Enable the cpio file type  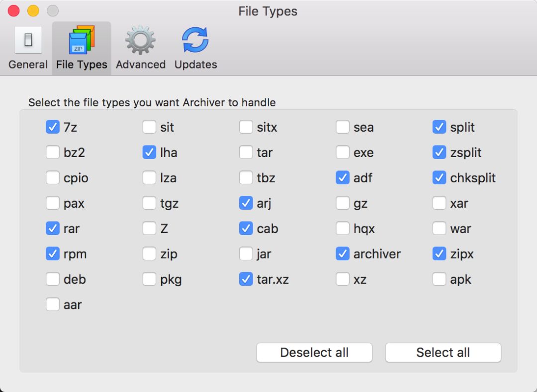click(x=52, y=177)
